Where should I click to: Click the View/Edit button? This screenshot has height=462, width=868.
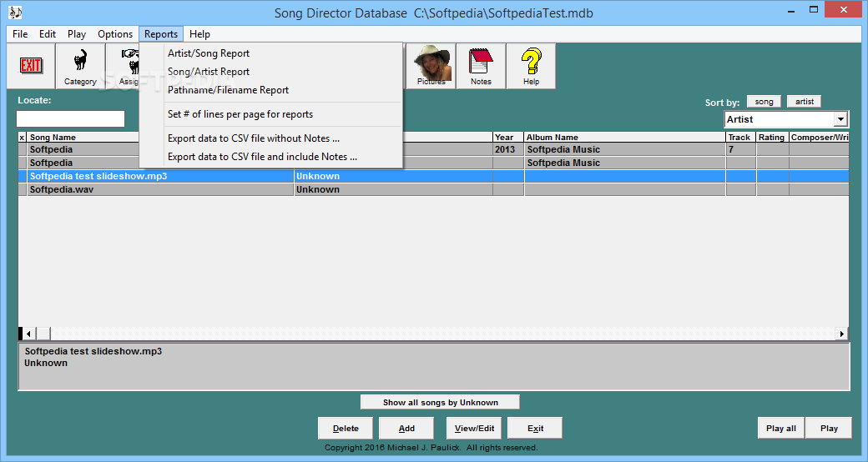(474, 429)
